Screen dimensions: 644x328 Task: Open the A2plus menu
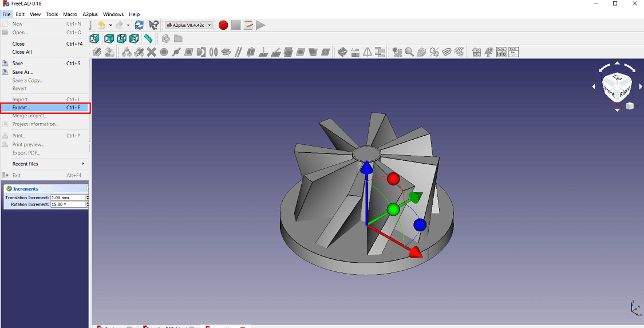pyautogui.click(x=91, y=14)
